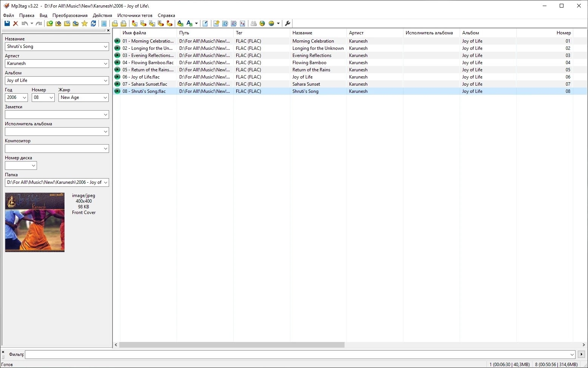Sort by the Тег column header
588x368 pixels.
(262, 33)
